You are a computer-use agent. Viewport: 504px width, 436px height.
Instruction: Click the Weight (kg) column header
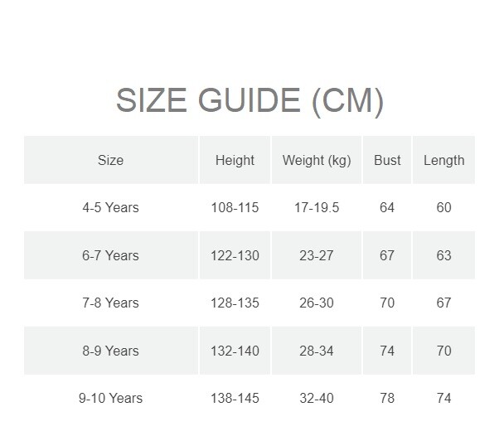pos(316,160)
